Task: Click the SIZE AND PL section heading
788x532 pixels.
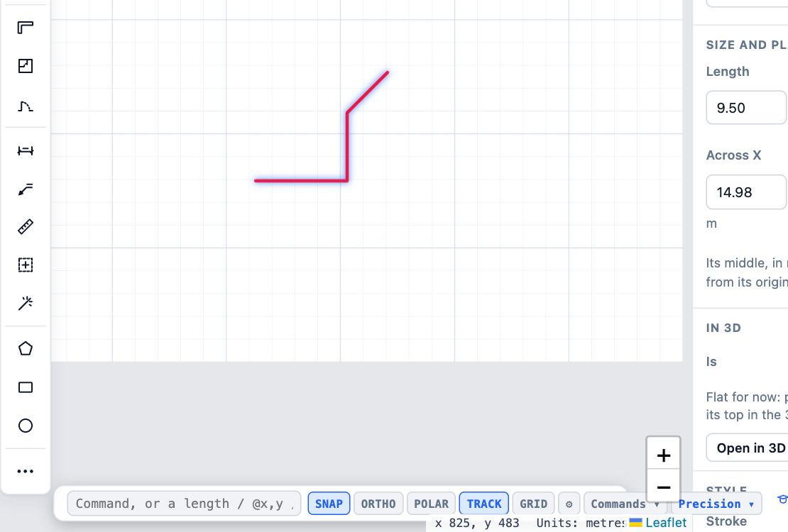Action: click(746, 45)
